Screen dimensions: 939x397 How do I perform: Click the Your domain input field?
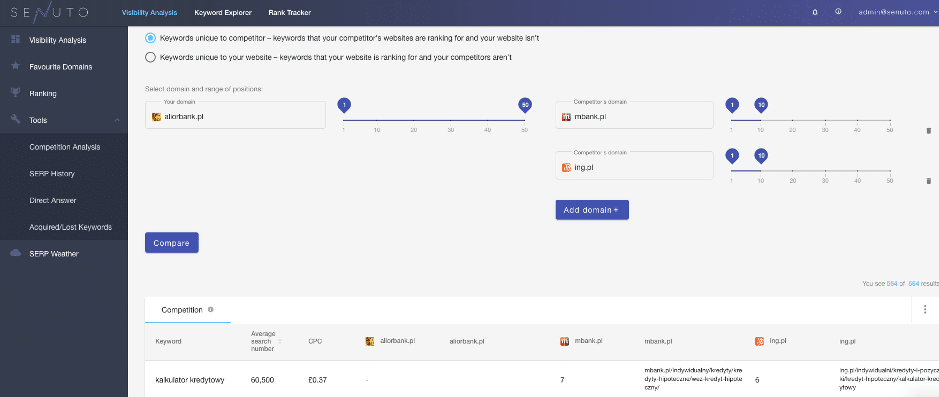[235, 115]
